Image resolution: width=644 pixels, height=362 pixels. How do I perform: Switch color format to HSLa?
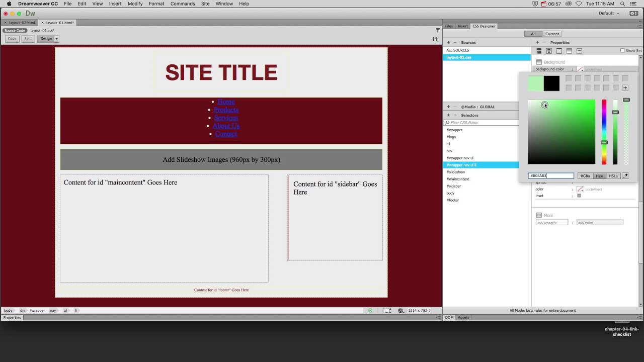(613, 176)
